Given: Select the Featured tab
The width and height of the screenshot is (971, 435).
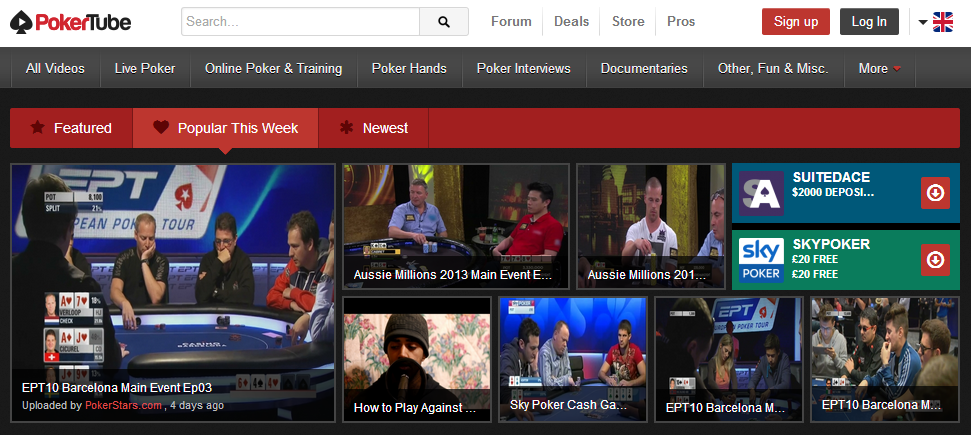Looking at the screenshot, I should [x=71, y=128].
